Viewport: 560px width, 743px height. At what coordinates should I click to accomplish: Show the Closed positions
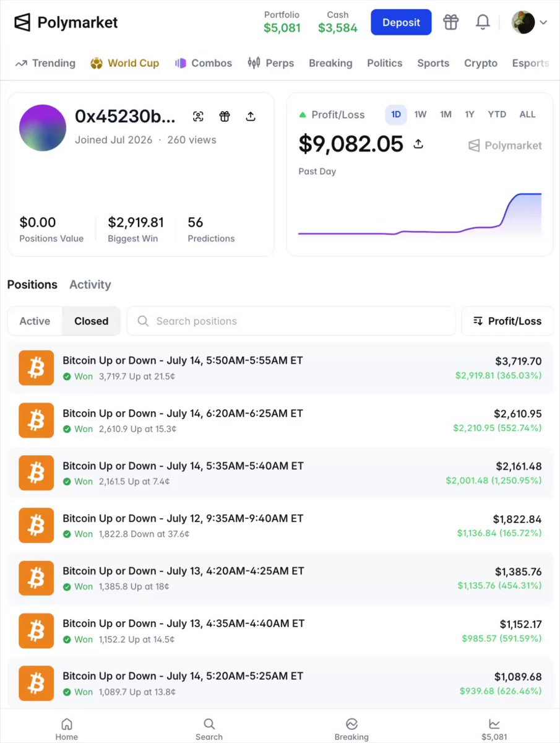92,321
